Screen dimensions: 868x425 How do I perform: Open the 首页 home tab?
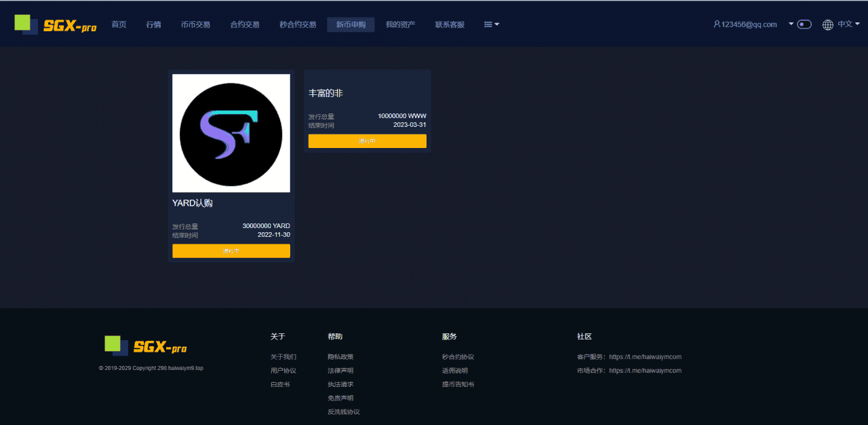pos(119,24)
